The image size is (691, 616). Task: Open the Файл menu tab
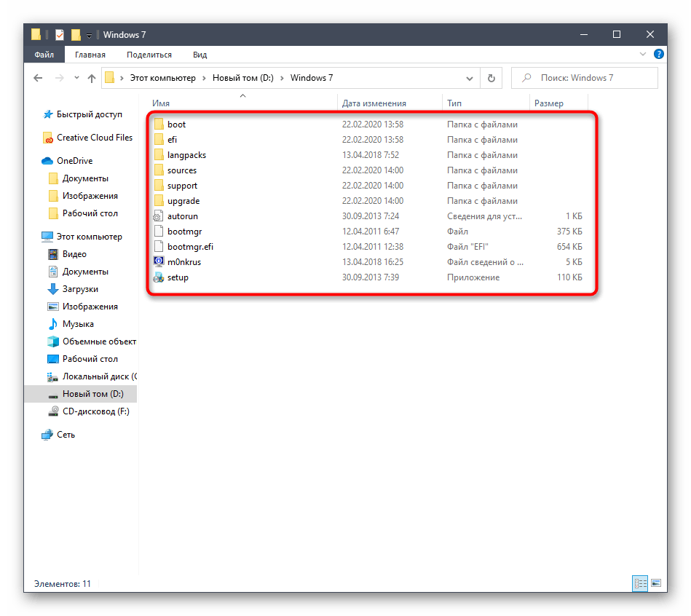point(44,55)
